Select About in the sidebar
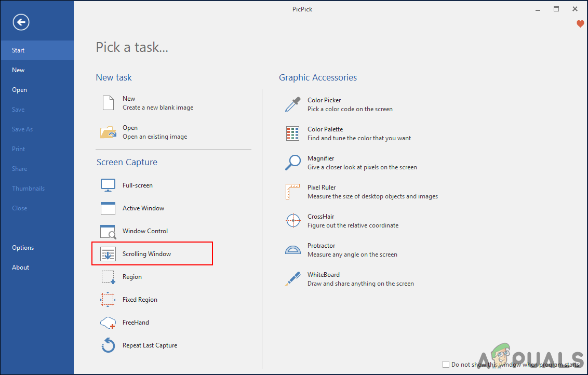This screenshot has width=588, height=375. coord(21,267)
